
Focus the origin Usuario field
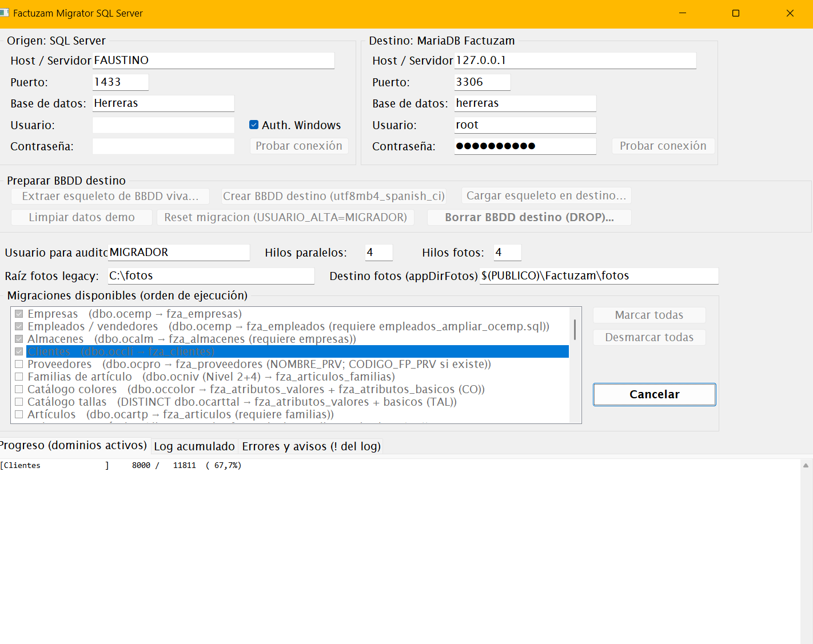(x=164, y=125)
